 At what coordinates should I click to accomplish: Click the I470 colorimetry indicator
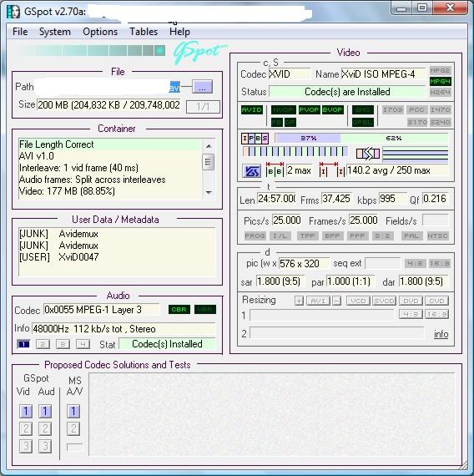441,109
